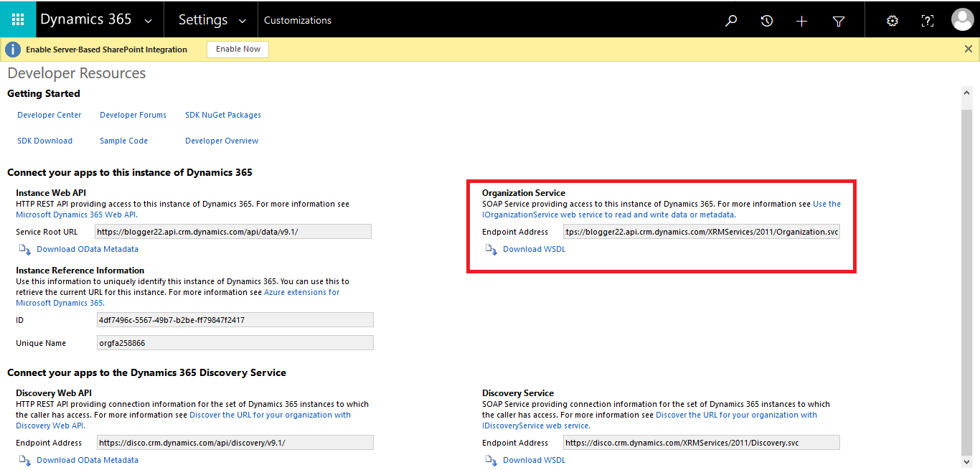
Task: Click the search magnifier icon
Action: click(x=731, y=21)
